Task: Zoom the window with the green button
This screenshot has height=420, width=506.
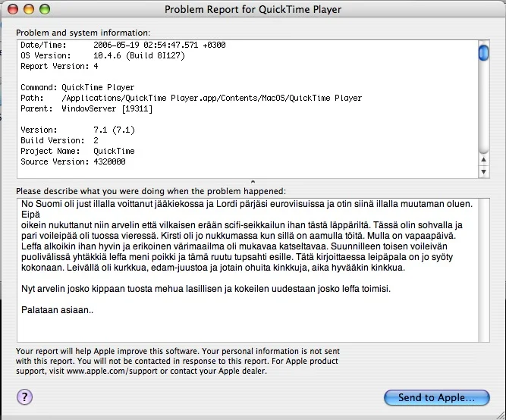Action: (46, 9)
